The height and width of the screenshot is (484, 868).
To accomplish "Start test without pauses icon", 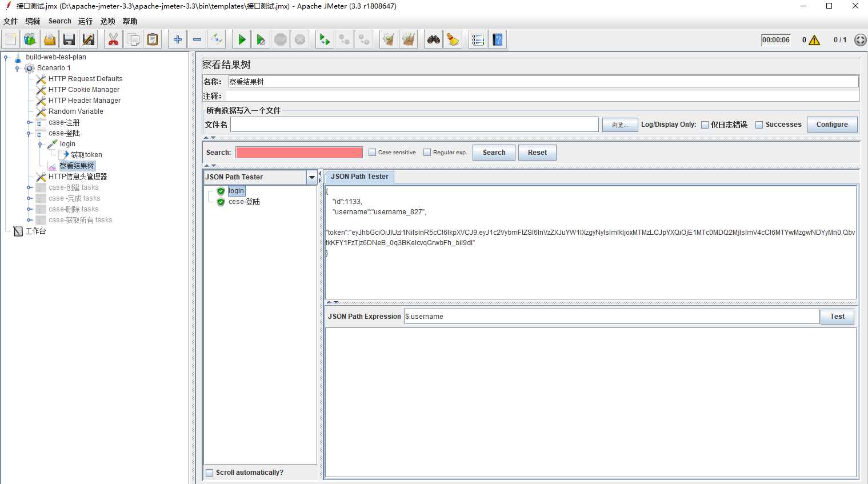I will tap(261, 39).
